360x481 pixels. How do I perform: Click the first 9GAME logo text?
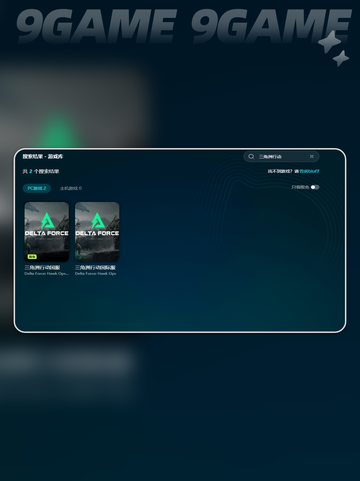[96, 26]
